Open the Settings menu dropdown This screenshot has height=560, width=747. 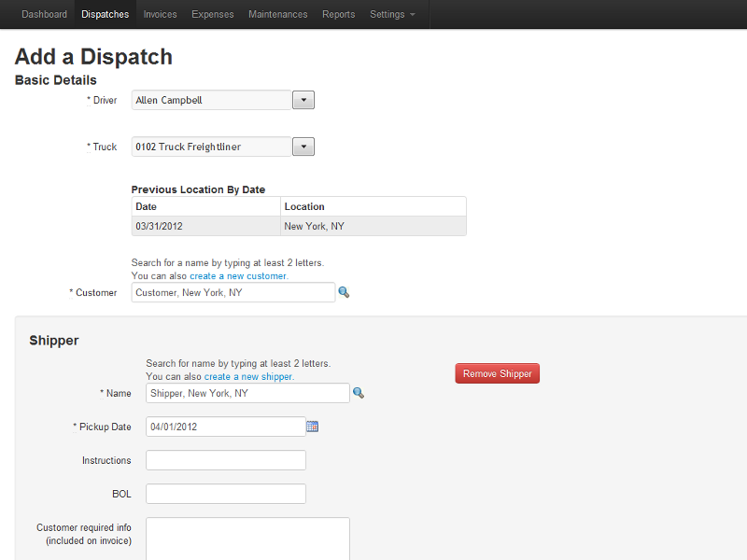pyautogui.click(x=393, y=14)
